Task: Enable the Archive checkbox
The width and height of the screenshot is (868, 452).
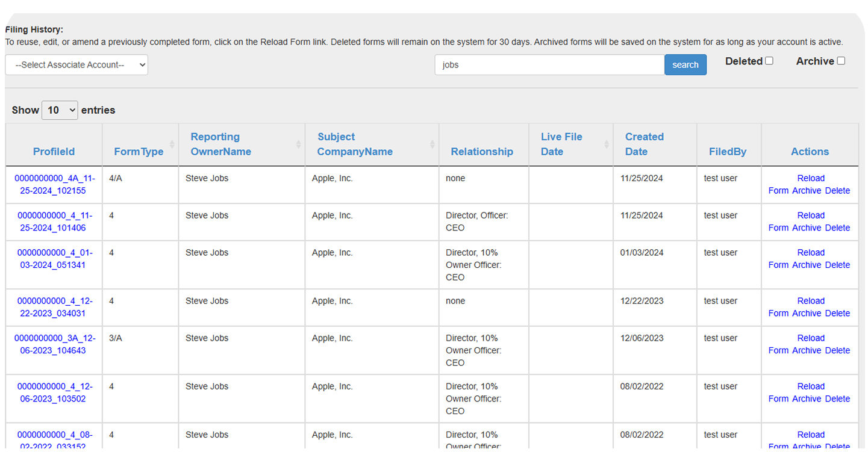Action: pyautogui.click(x=841, y=60)
